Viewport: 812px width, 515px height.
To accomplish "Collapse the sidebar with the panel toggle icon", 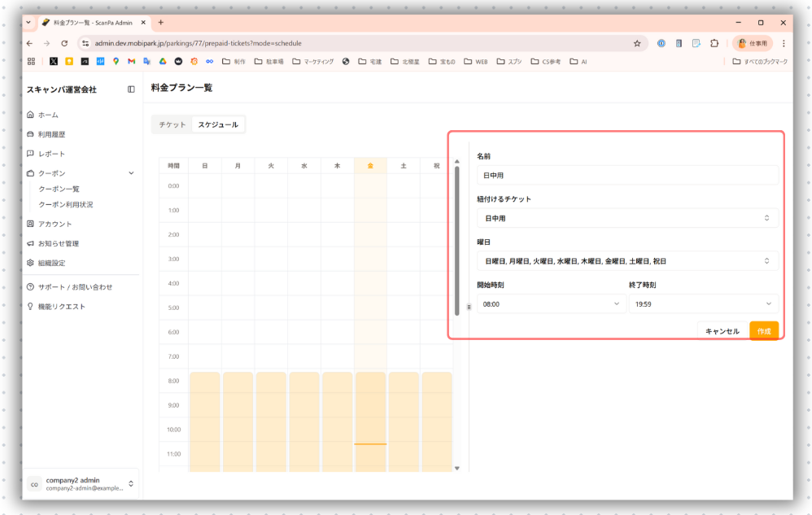I will [x=131, y=89].
